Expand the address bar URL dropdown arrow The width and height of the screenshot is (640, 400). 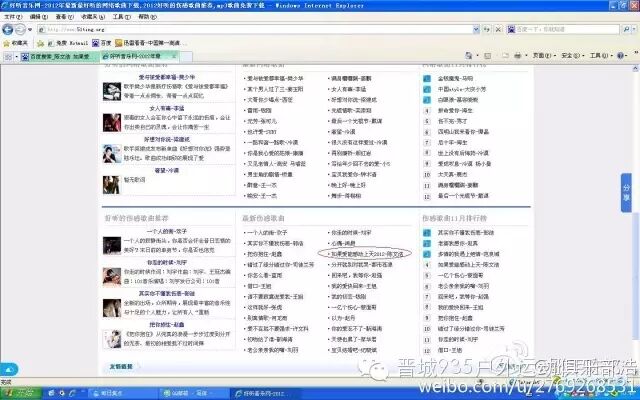pos(476,29)
